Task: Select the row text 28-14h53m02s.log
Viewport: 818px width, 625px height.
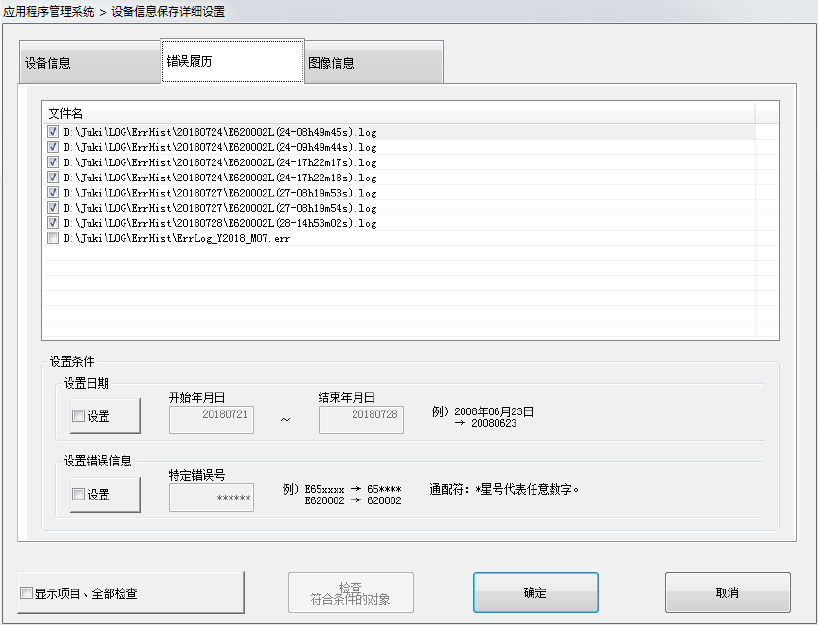Action: pos(220,223)
